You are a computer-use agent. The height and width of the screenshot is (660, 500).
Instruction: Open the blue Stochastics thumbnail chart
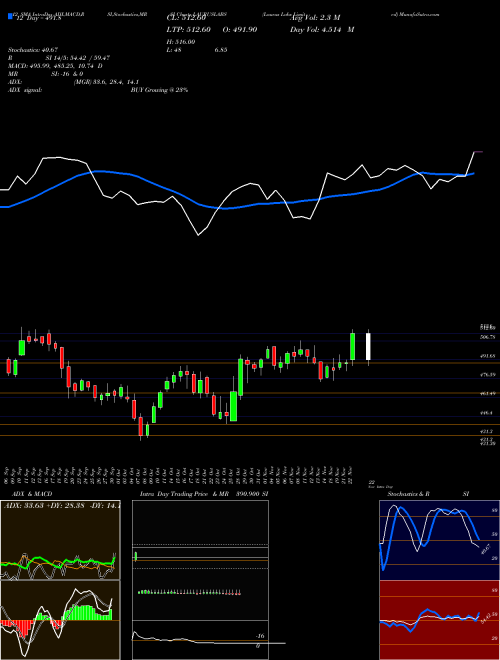click(x=439, y=540)
